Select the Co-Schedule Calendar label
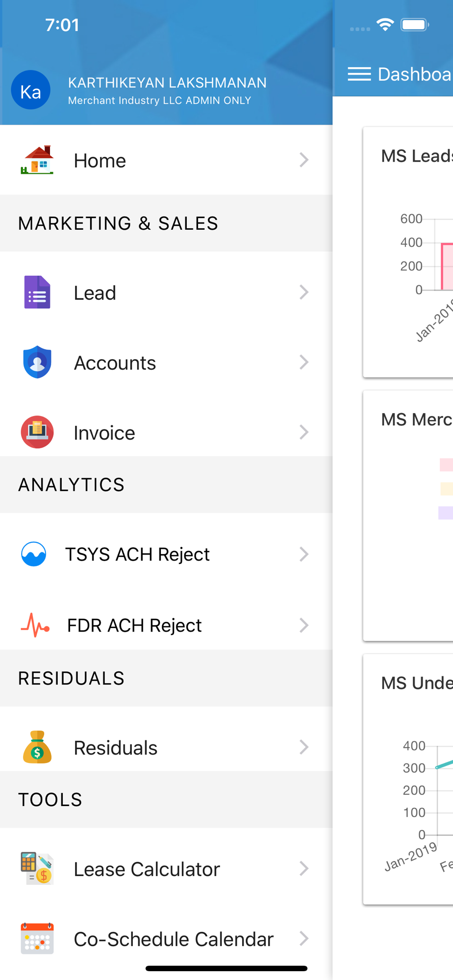Viewport: 453px width, 980px height. tap(174, 939)
